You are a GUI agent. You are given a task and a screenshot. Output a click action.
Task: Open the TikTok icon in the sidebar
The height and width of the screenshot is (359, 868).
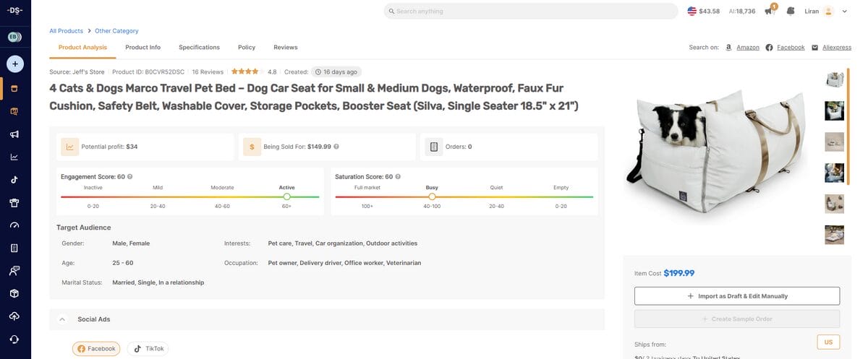tap(14, 180)
